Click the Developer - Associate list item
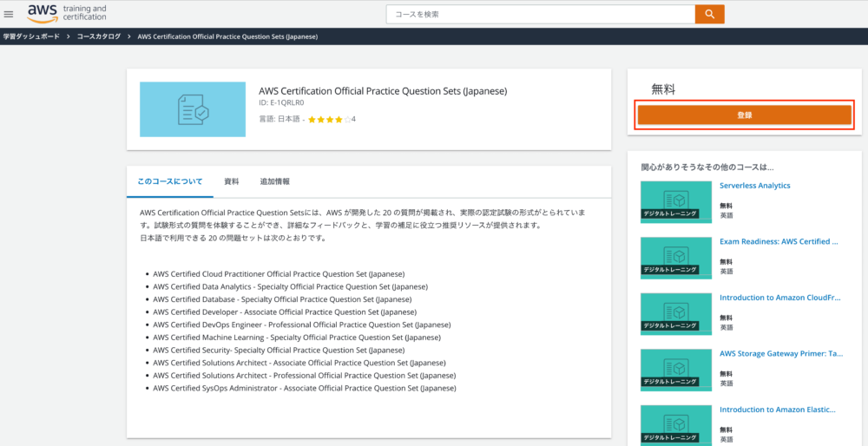The height and width of the screenshot is (446, 868). point(285,312)
